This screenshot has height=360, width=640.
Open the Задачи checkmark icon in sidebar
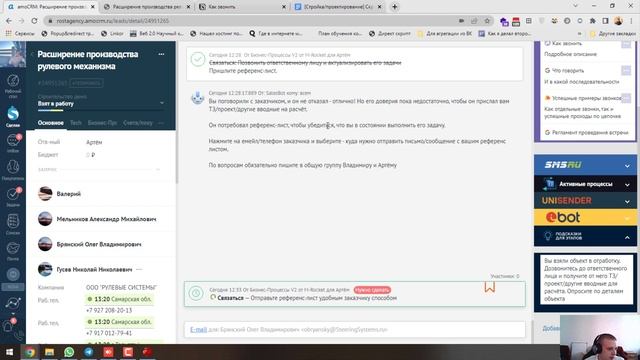coord(13,197)
